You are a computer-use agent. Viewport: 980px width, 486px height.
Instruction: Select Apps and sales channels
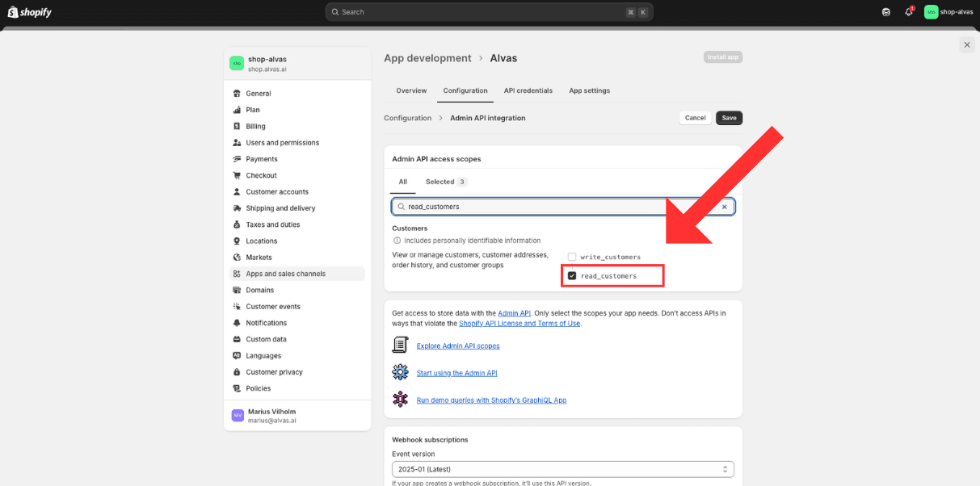pos(297,274)
